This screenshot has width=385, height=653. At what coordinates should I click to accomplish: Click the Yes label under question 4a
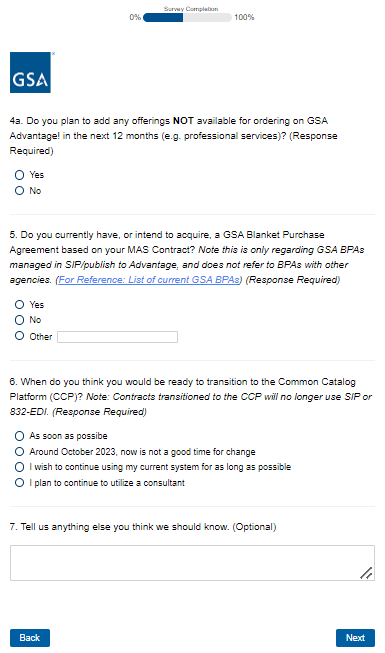click(x=37, y=175)
